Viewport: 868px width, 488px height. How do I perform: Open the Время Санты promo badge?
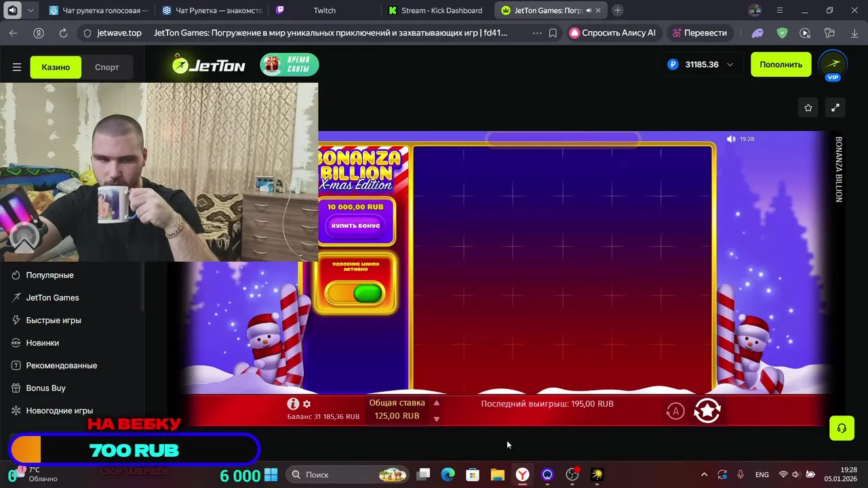point(290,64)
